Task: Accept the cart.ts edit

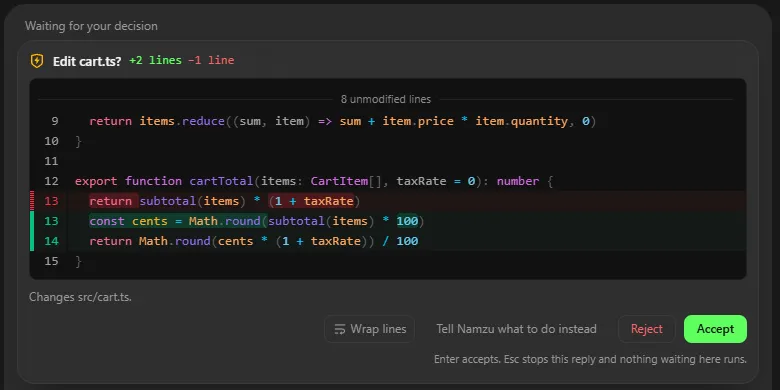Action: [x=715, y=329]
